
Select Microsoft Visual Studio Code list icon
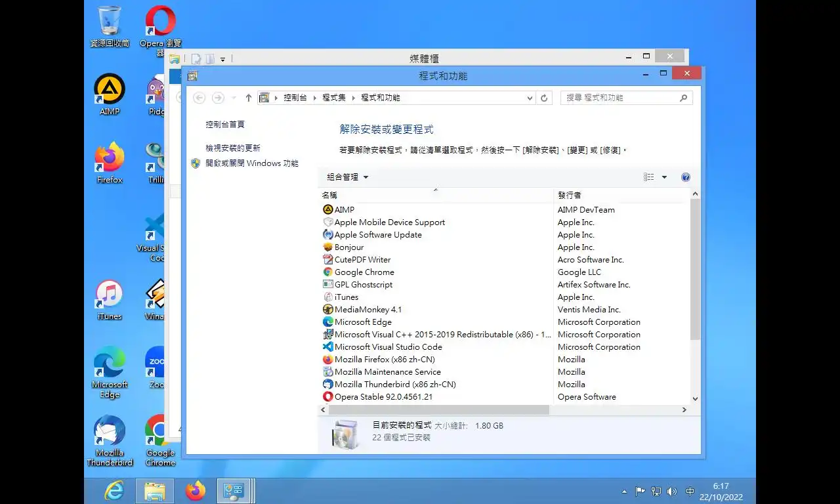point(328,346)
